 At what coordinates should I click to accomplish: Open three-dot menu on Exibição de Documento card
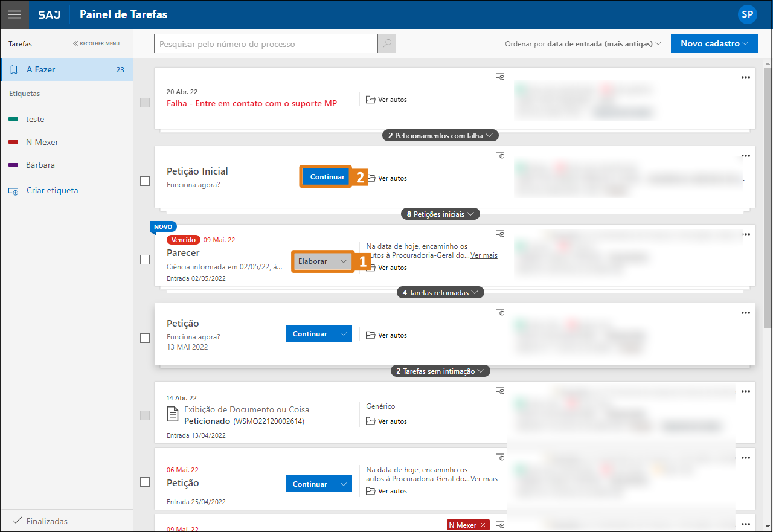click(746, 391)
